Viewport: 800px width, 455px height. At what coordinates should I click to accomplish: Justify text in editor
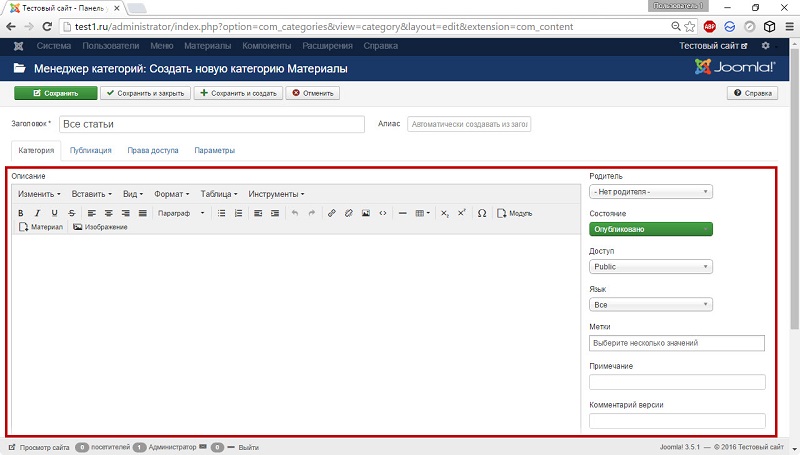click(x=143, y=213)
